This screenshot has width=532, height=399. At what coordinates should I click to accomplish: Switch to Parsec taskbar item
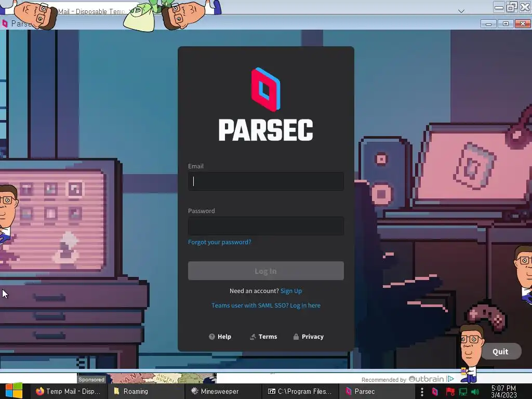(377, 391)
